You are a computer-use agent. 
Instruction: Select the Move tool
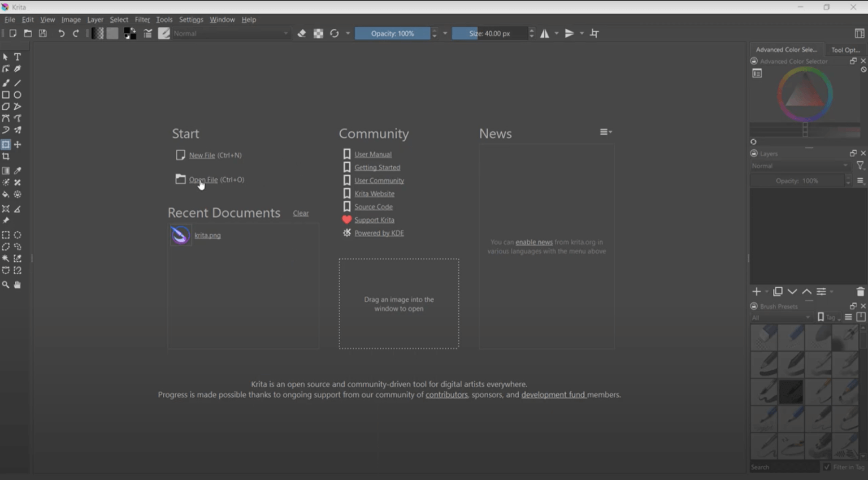coord(18,145)
